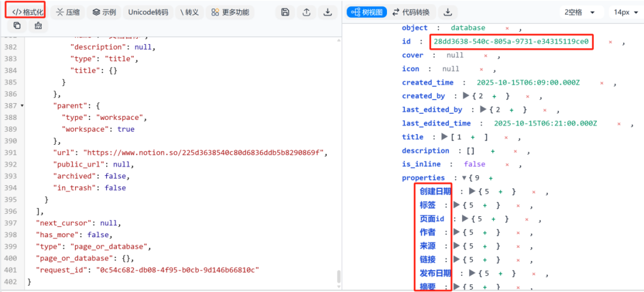Click the is_inline false value

point(475,164)
